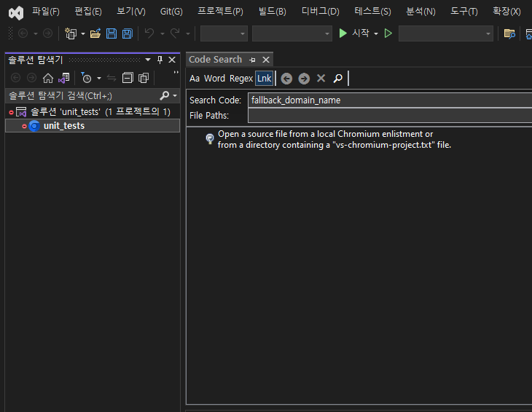Select unit_tests project node
Image resolution: width=532 pixels, height=412 pixels.
[93, 126]
